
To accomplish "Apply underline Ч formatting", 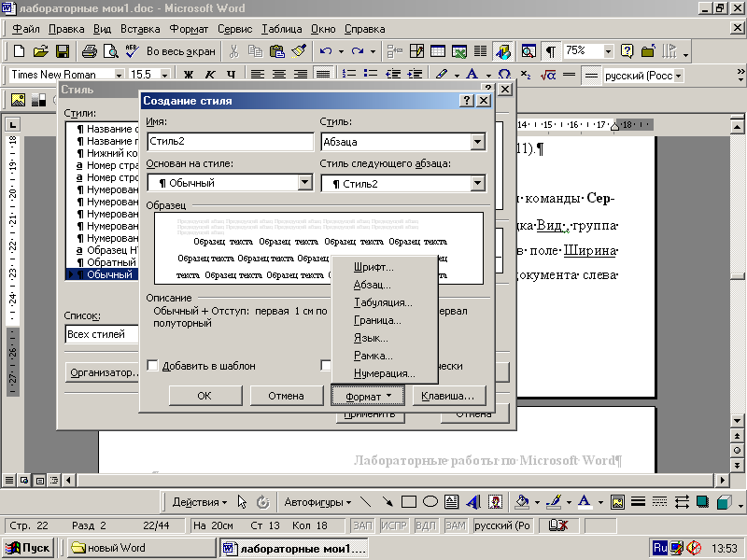I will click(x=231, y=75).
